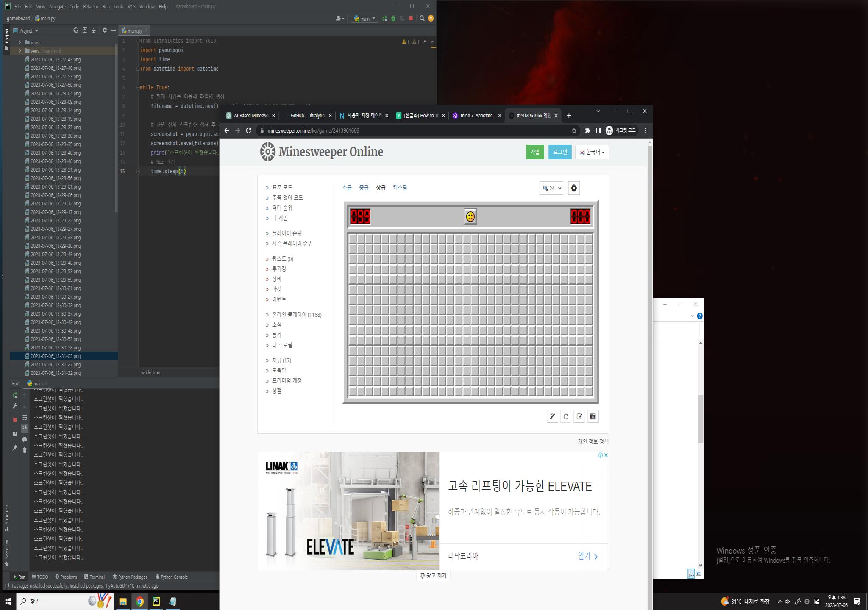The image size is (868, 610).
Task: Open the Windows Start menu
Action: [8, 602]
